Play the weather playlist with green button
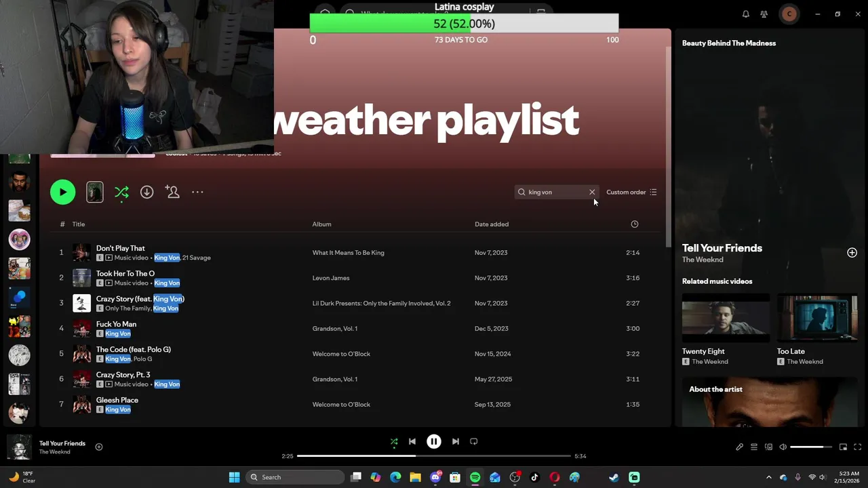This screenshot has height=488, width=868. (62, 192)
